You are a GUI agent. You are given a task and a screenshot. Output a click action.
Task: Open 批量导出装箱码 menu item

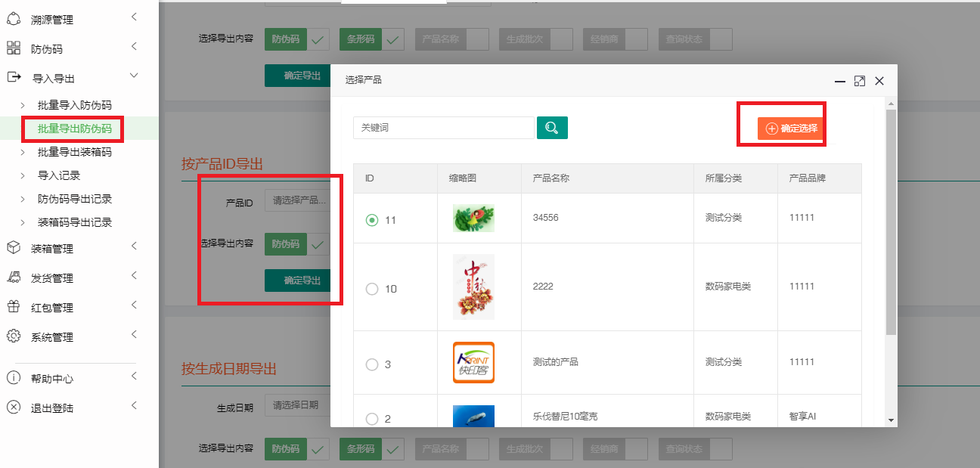coord(75,152)
